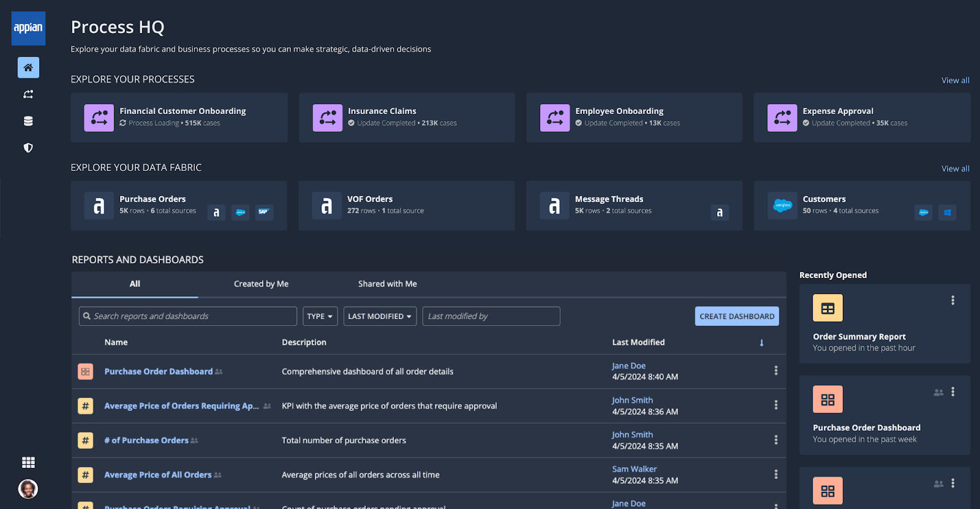Focus the Search reports and dashboards field
This screenshot has width=980, height=509.
[x=188, y=316]
